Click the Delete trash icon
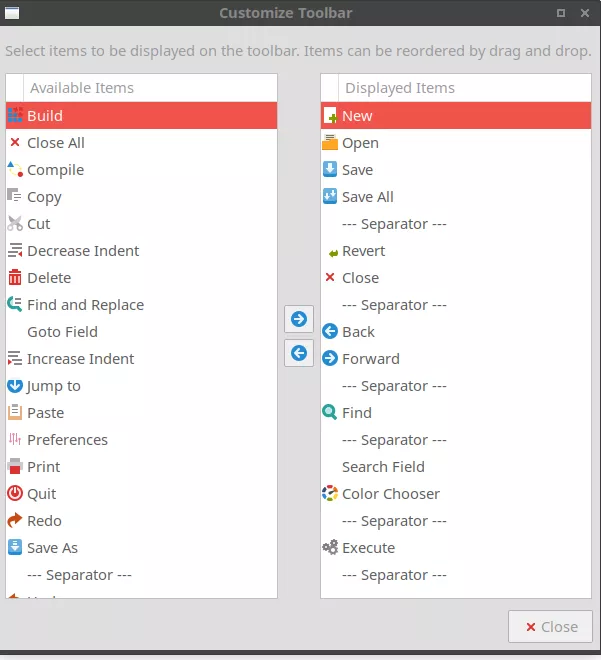Viewport: 601px width, 660px height. tap(15, 278)
